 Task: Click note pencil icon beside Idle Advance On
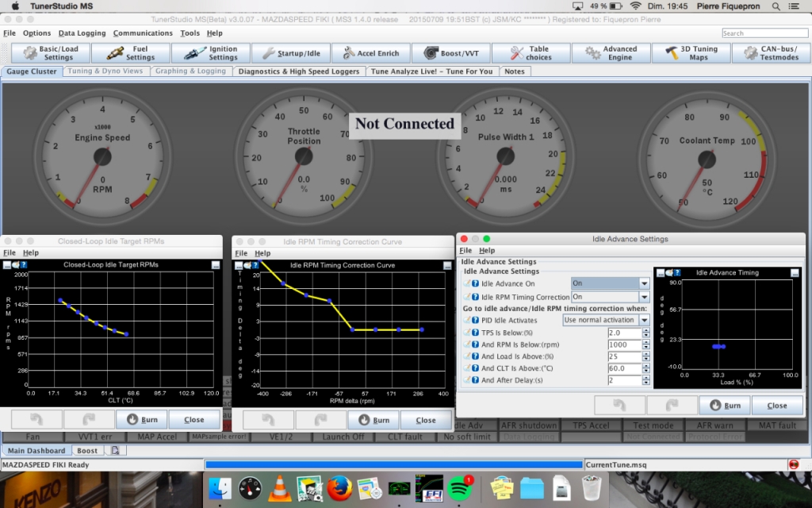pyautogui.click(x=466, y=283)
